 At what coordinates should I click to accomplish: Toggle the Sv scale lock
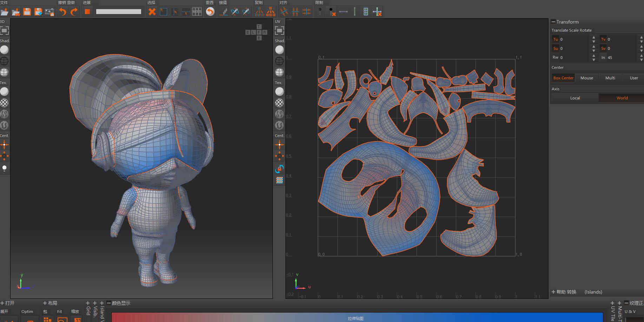[x=603, y=48]
